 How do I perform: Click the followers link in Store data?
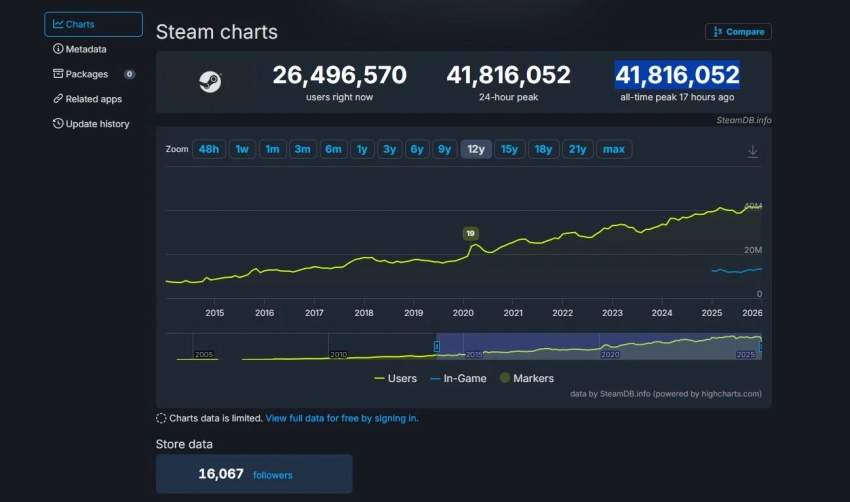tap(273, 475)
